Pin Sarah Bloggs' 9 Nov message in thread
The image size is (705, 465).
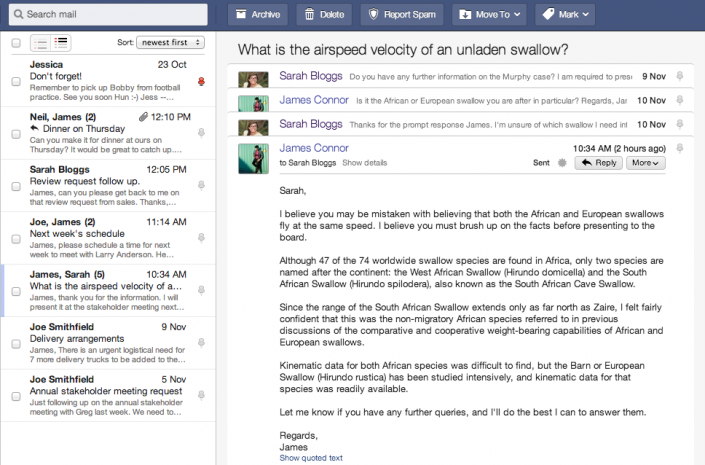click(680, 75)
